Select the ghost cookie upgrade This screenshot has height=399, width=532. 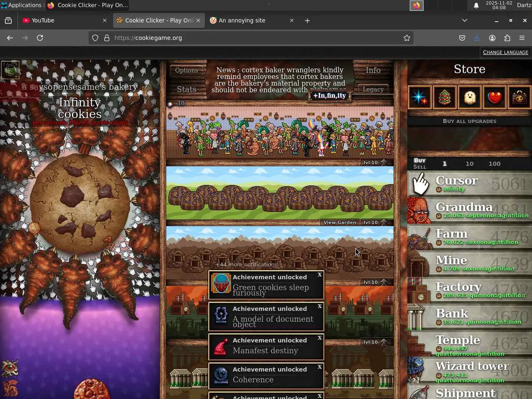pos(469,97)
